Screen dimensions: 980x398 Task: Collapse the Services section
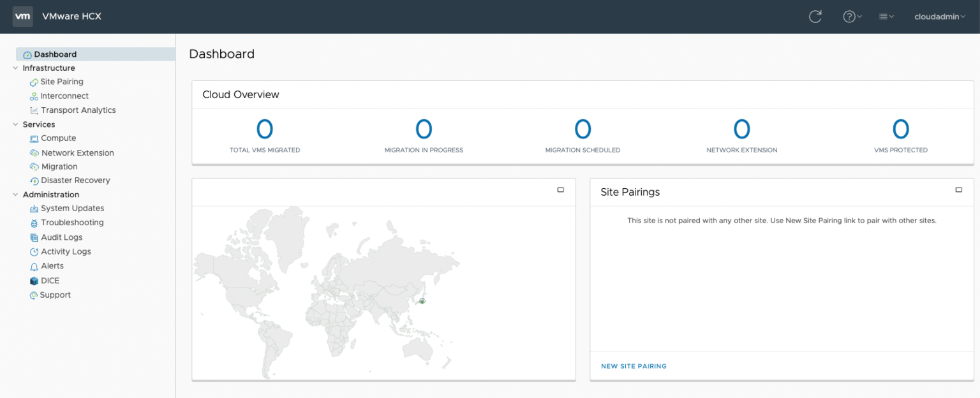click(x=15, y=124)
